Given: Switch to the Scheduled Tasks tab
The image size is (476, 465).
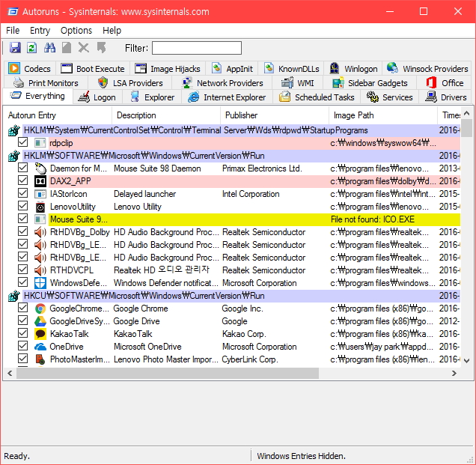Looking at the screenshot, I should [317, 97].
